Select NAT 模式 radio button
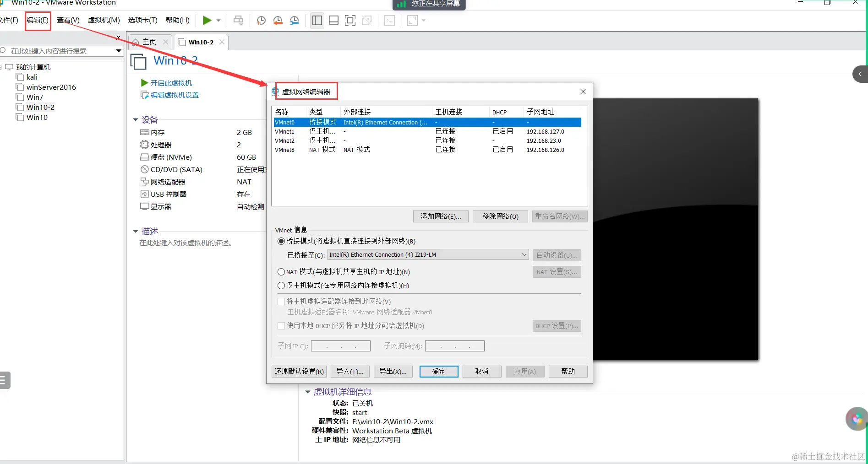This screenshot has height=464, width=868. (x=281, y=272)
